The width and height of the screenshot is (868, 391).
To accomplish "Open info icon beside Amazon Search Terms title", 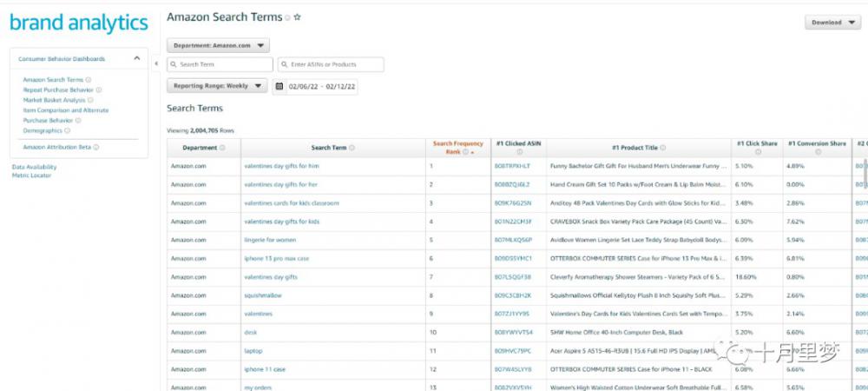I will click(287, 17).
